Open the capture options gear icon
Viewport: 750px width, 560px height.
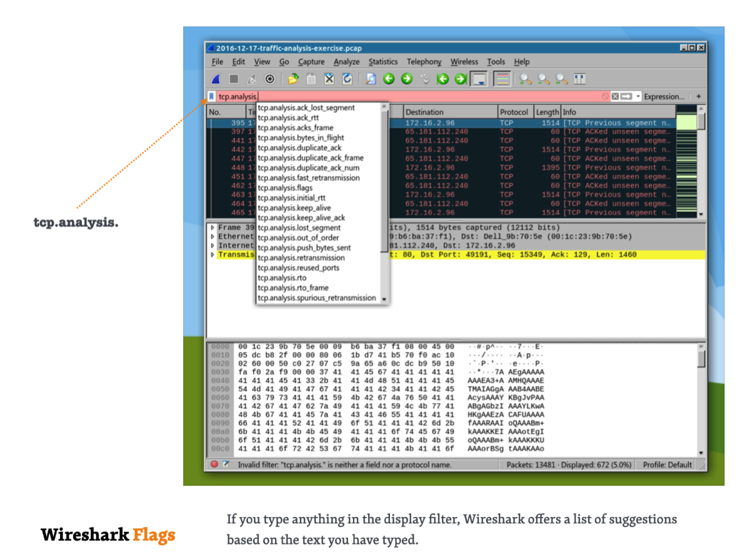pos(270,79)
